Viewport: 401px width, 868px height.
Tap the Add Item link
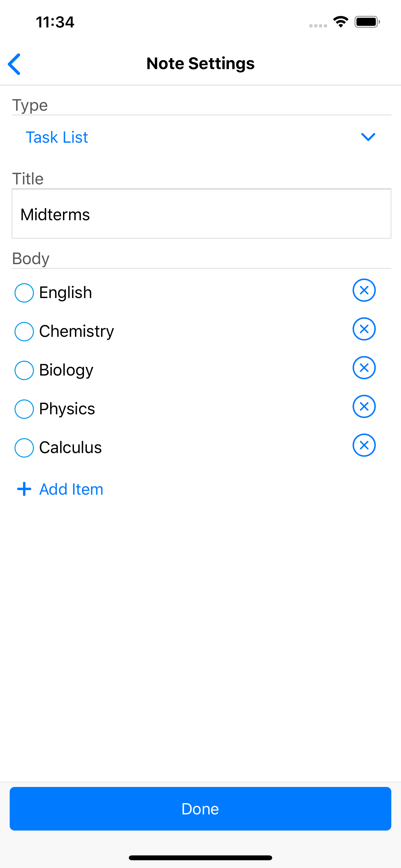click(71, 489)
